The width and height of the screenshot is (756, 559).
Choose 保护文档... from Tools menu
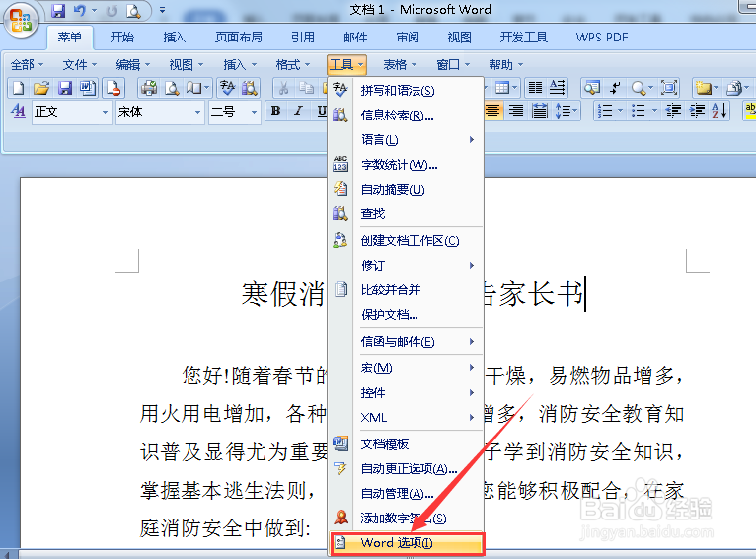tap(406, 315)
